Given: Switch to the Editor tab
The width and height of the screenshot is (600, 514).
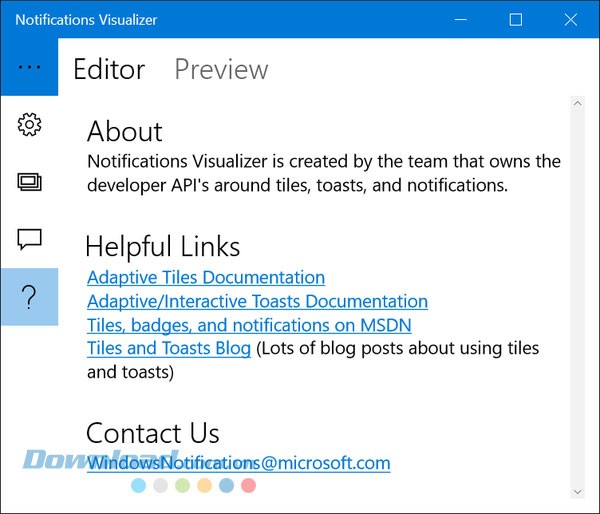Looking at the screenshot, I should click(109, 69).
